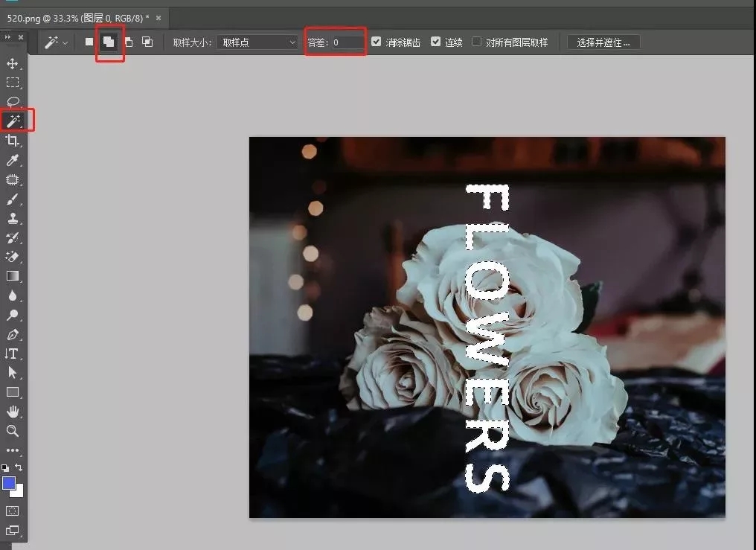Open the Magic Wand tool preset picker
The width and height of the screenshot is (756, 550).
(x=56, y=42)
